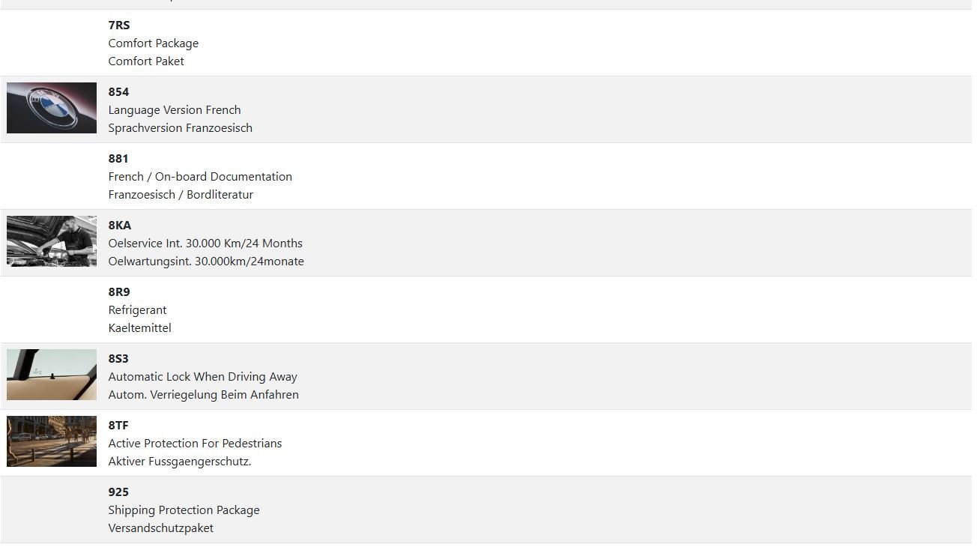Open the mechanic engine service thumbnail
980x547 pixels.
click(x=52, y=241)
